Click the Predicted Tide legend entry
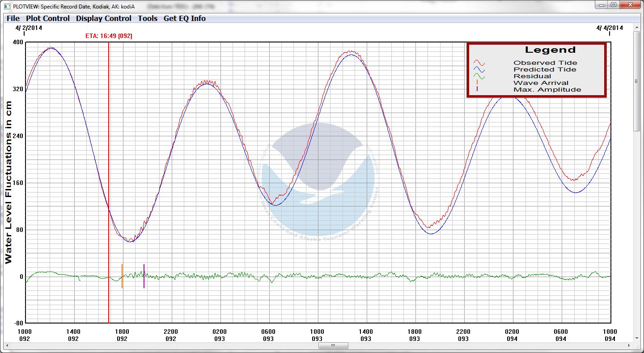Screen dimensions: 644x353 tap(545, 69)
